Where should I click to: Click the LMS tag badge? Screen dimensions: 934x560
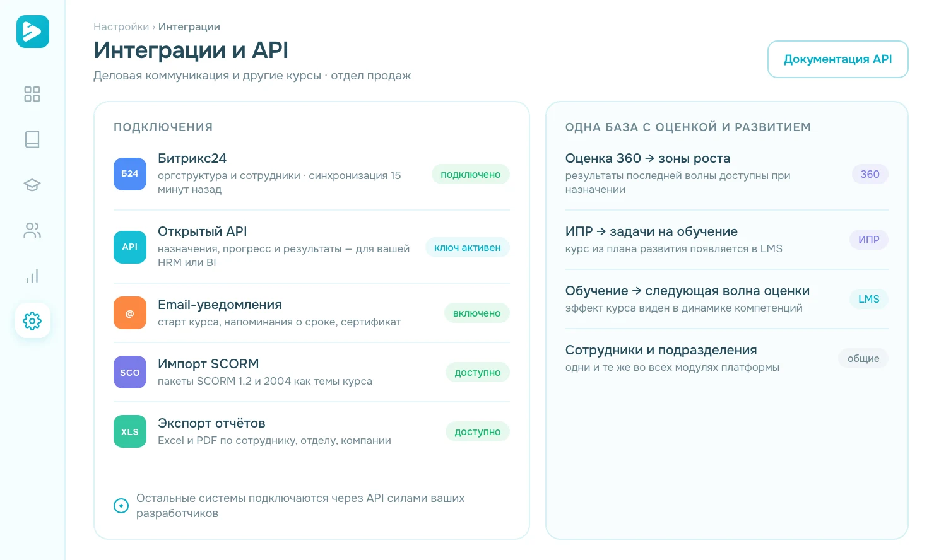click(869, 299)
